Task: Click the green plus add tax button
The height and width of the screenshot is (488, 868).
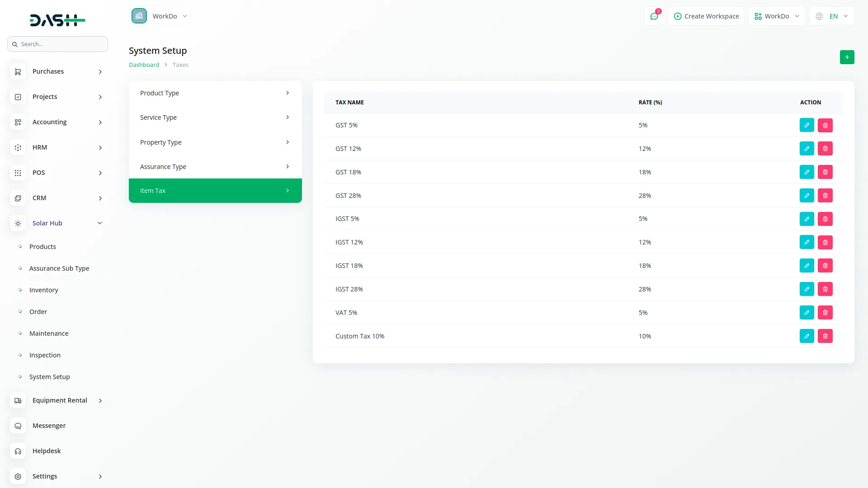Action: (847, 57)
